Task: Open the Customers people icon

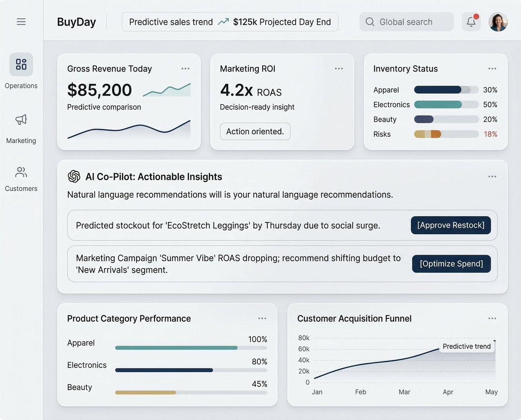Action: [x=21, y=172]
